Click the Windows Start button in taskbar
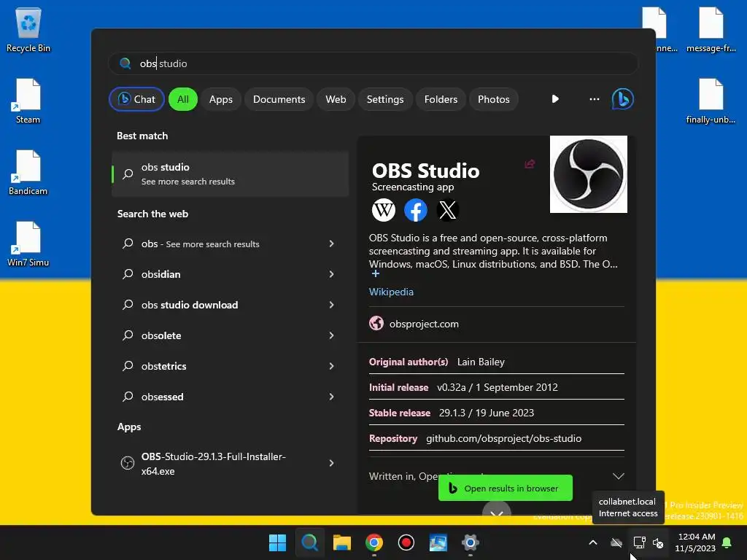Image resolution: width=747 pixels, height=560 pixels. [x=277, y=542]
